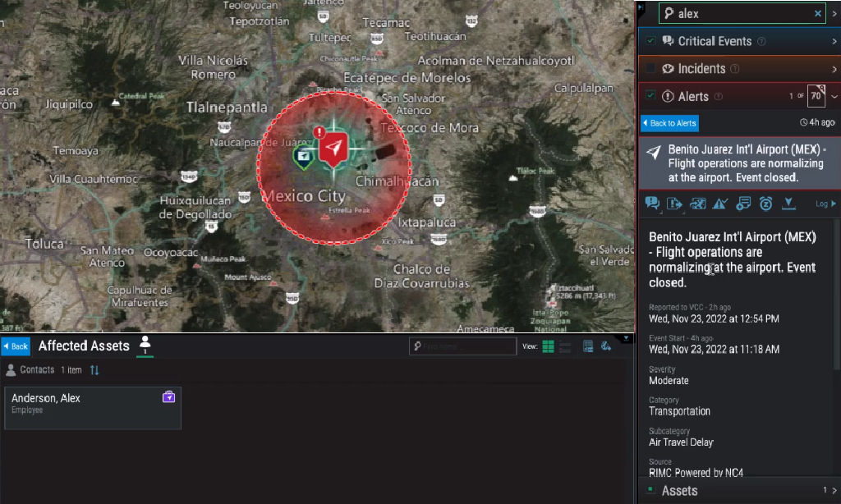Click the 'Toluca' map label
Image resolution: width=841 pixels, height=504 pixels.
(x=44, y=244)
